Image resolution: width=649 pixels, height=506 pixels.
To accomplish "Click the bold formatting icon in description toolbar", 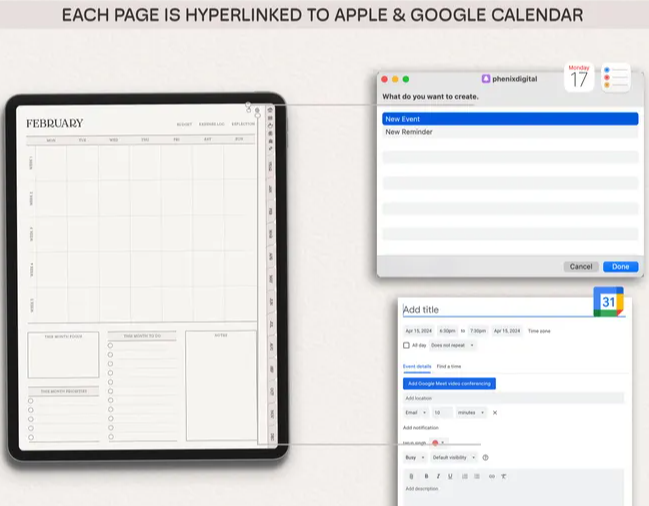I will [426, 476].
